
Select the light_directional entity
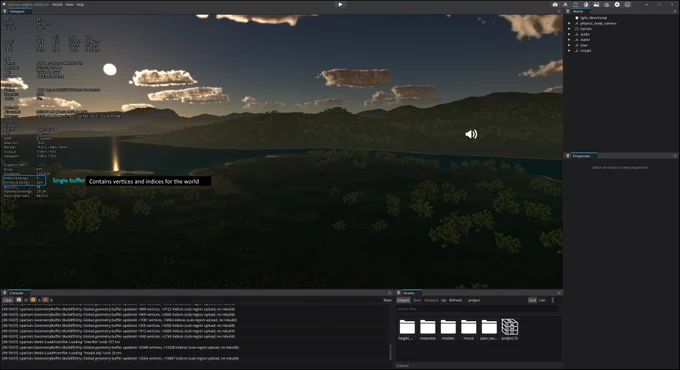pyautogui.click(x=593, y=18)
